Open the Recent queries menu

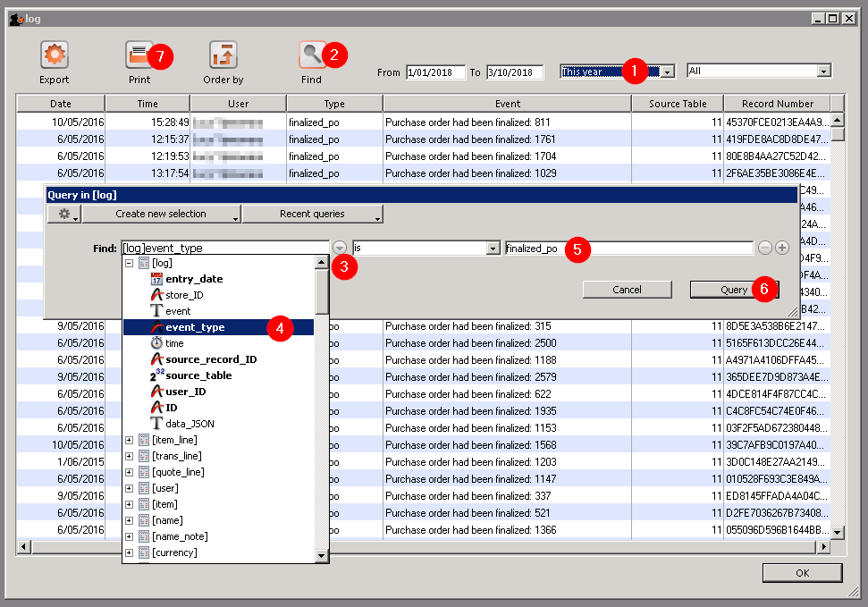[312, 215]
